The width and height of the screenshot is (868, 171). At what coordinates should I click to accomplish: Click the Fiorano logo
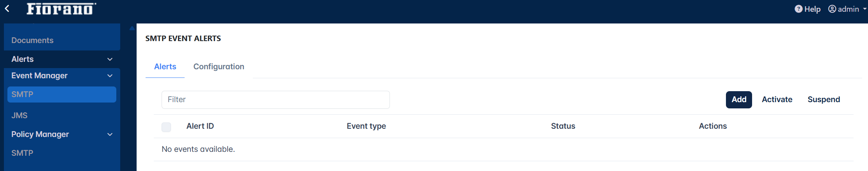point(61,9)
